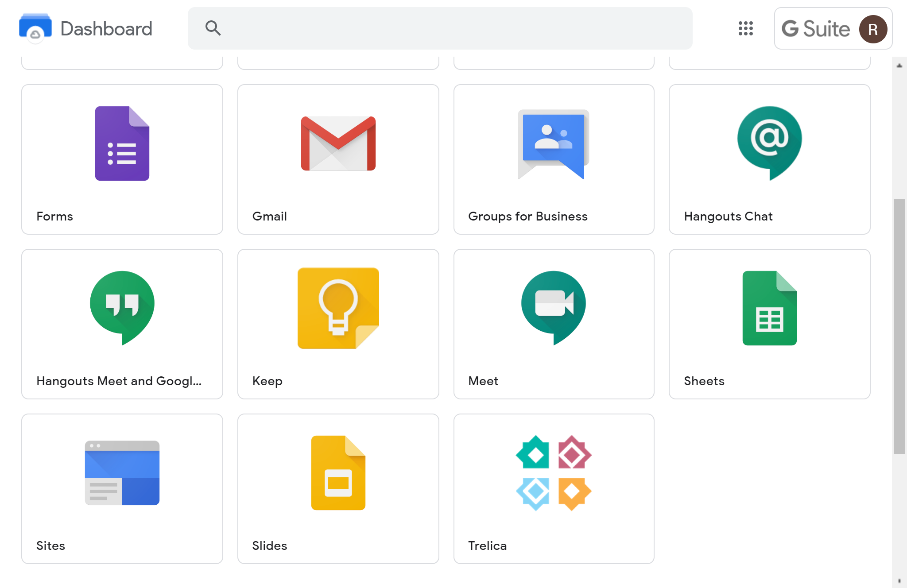Click the Slides label text
907x588 pixels.
(x=270, y=545)
